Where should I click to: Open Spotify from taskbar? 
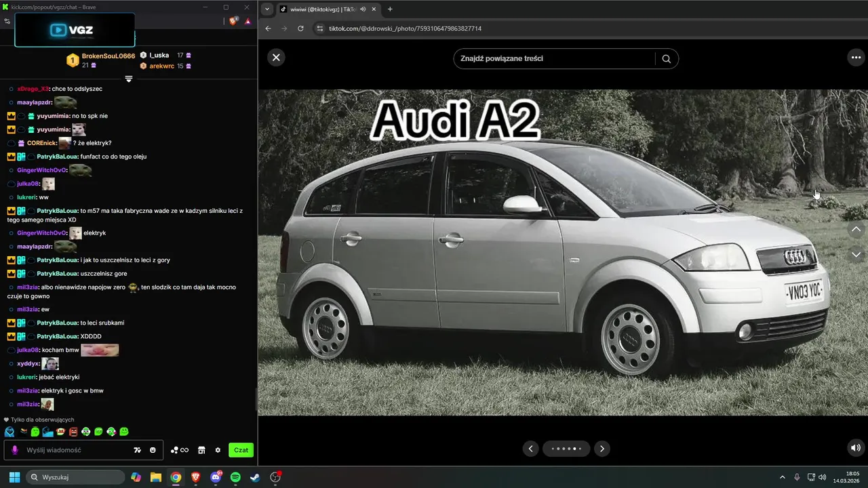pos(235,477)
